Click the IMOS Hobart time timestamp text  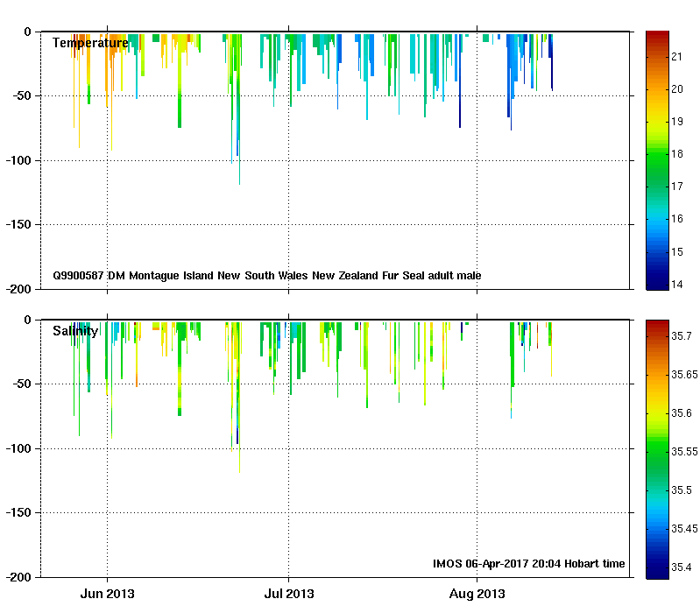coord(529,564)
